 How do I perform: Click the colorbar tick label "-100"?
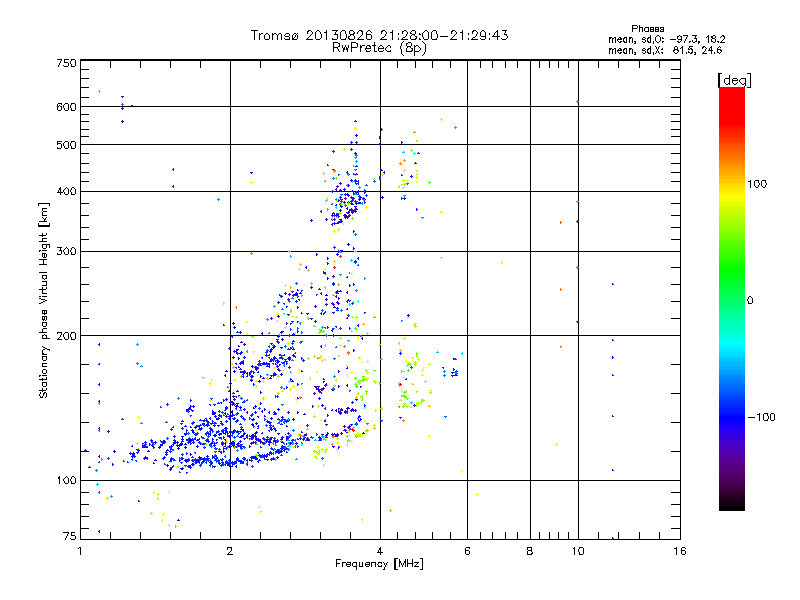click(762, 417)
